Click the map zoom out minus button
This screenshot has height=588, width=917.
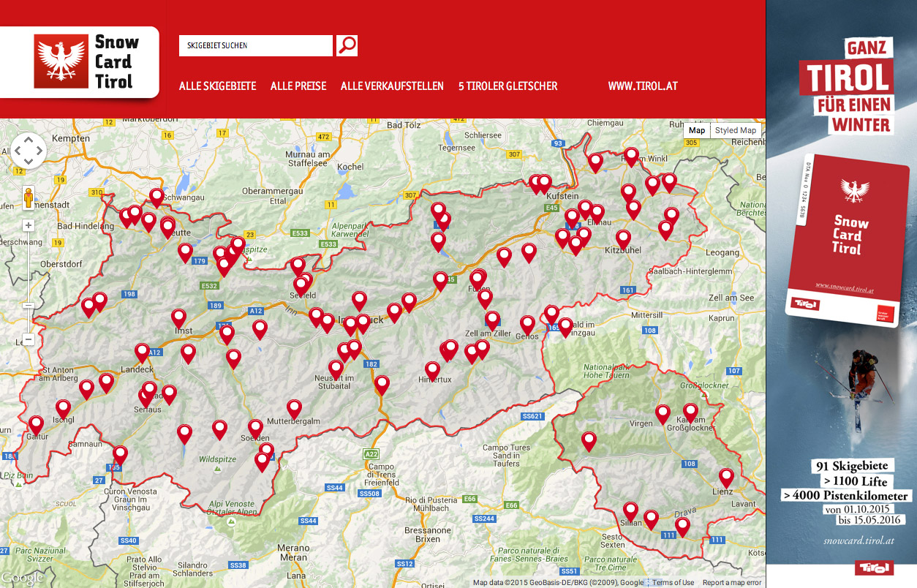pos(29,339)
